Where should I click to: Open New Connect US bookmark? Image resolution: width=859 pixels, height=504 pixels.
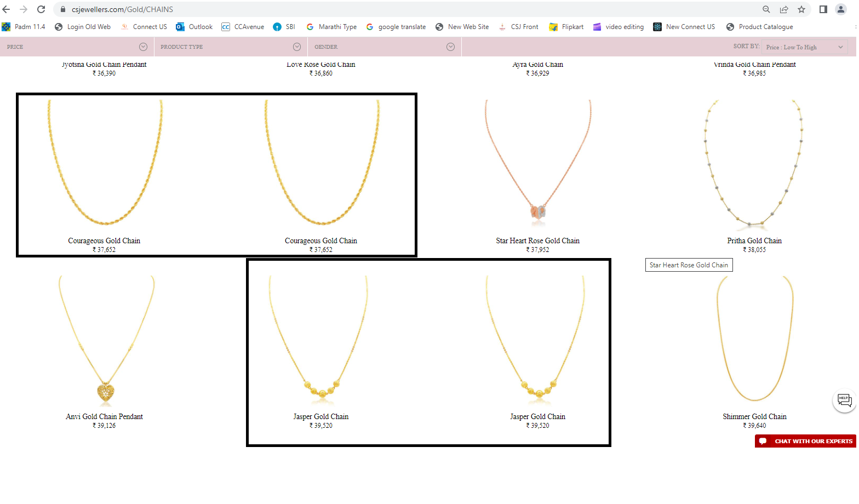[684, 27]
